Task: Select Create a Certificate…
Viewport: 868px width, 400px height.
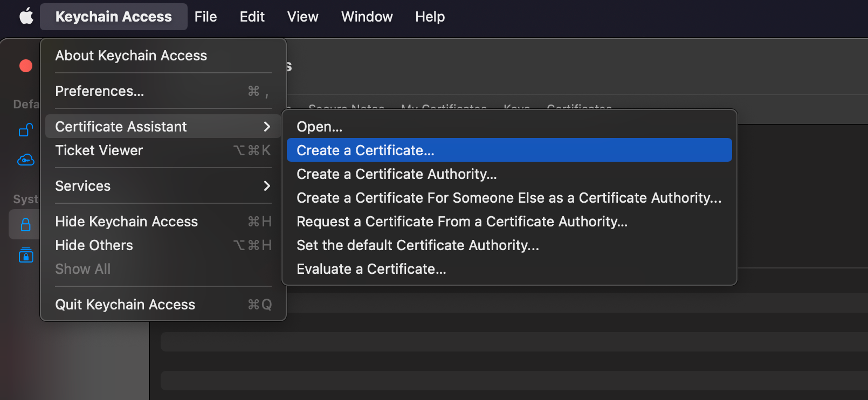Action: coord(509,150)
